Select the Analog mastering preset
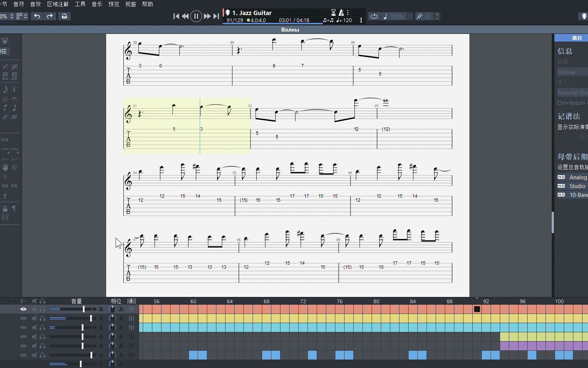 pos(573,177)
